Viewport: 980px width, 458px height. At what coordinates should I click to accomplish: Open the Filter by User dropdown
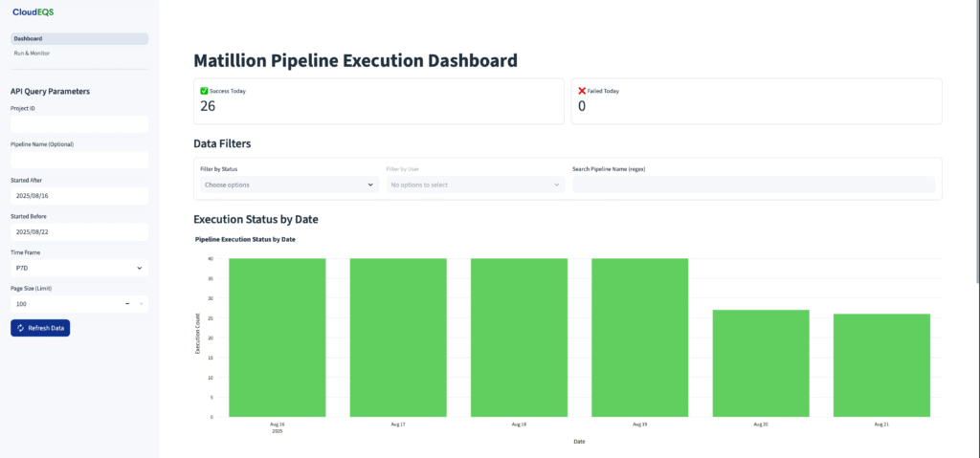[476, 185]
